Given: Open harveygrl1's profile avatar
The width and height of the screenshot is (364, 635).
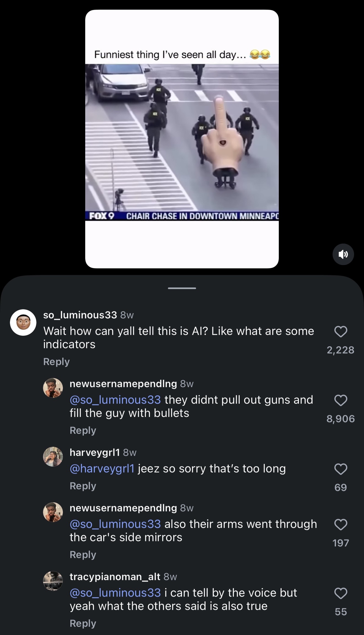Looking at the screenshot, I should click(53, 457).
